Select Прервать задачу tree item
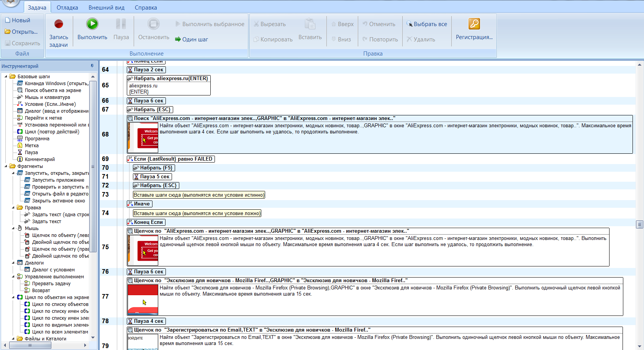This screenshot has height=350, width=644. point(51,284)
